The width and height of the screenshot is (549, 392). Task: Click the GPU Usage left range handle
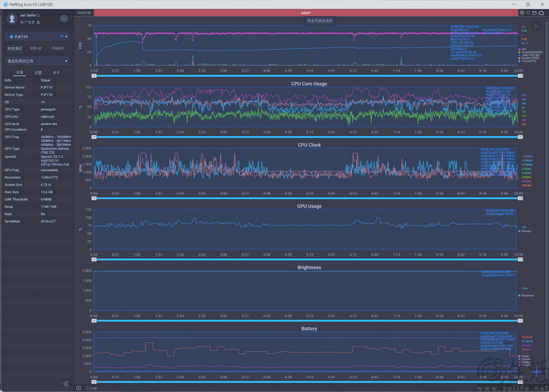pyautogui.click(x=94, y=260)
